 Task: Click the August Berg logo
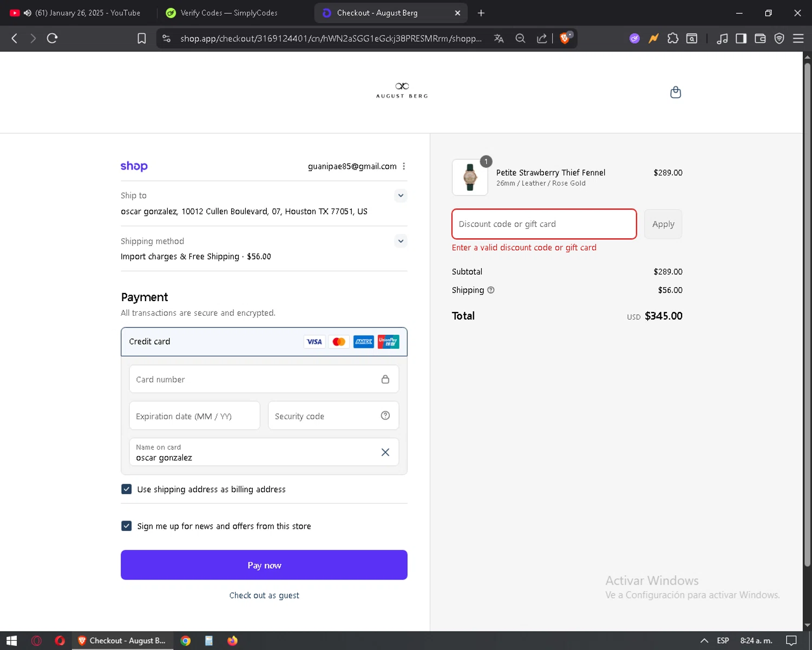coord(402,90)
